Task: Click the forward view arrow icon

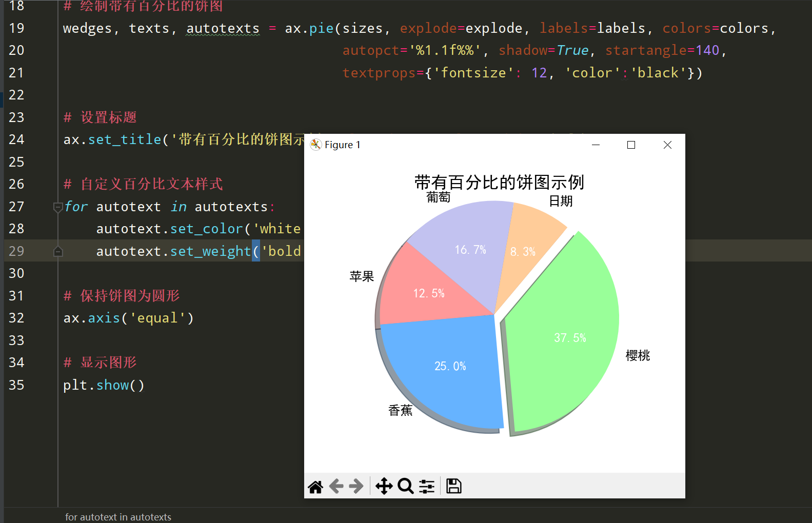Action: [x=356, y=486]
